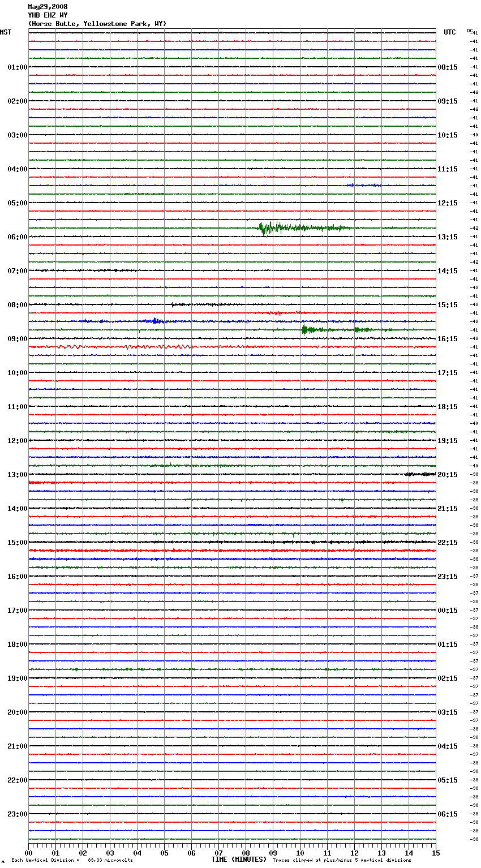Click the 00 minute tick label
The height and width of the screenshot is (868, 481).
[28, 853]
